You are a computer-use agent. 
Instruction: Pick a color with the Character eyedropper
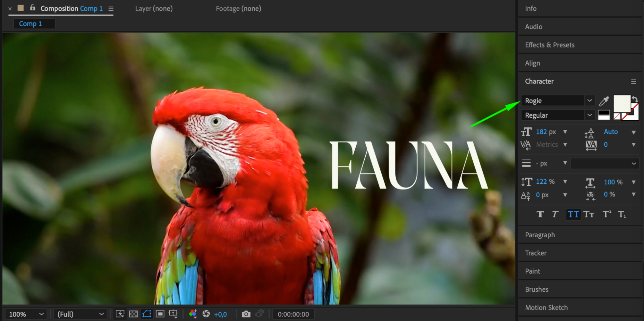coord(604,101)
